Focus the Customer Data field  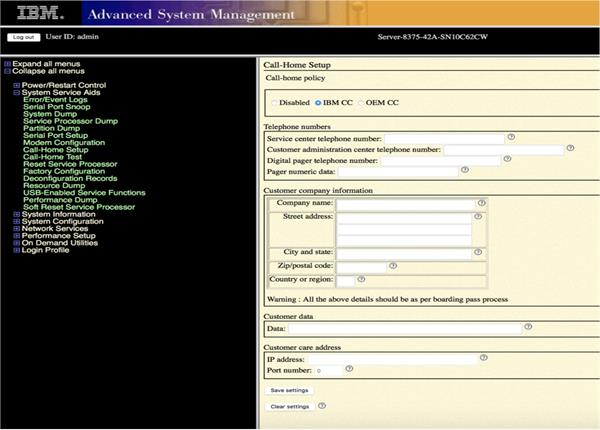pyautogui.click(x=405, y=329)
